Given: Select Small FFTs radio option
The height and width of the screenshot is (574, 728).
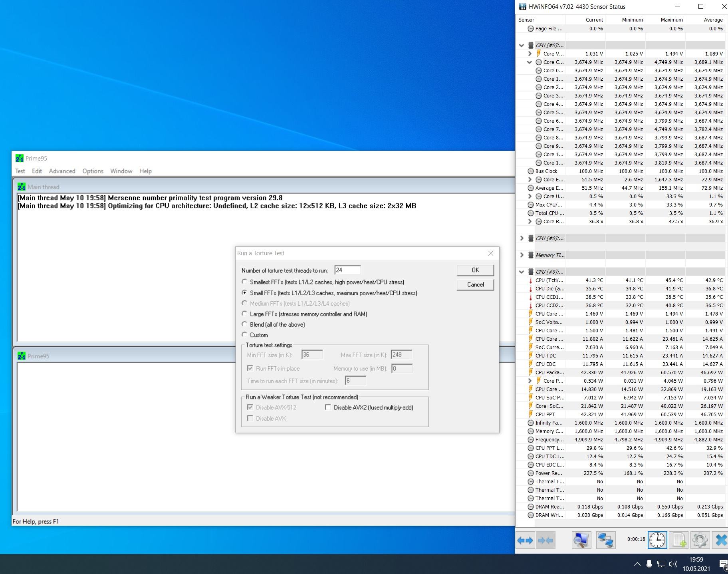Looking at the screenshot, I should pos(244,292).
